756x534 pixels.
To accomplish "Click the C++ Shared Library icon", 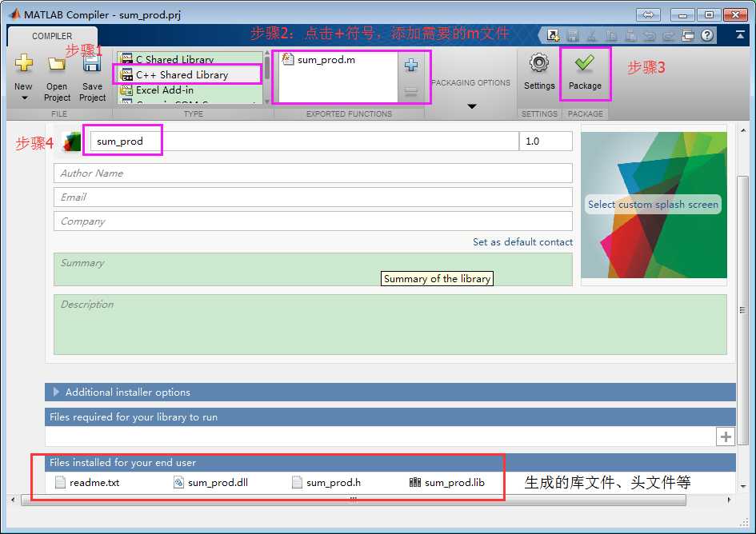I will (x=126, y=74).
